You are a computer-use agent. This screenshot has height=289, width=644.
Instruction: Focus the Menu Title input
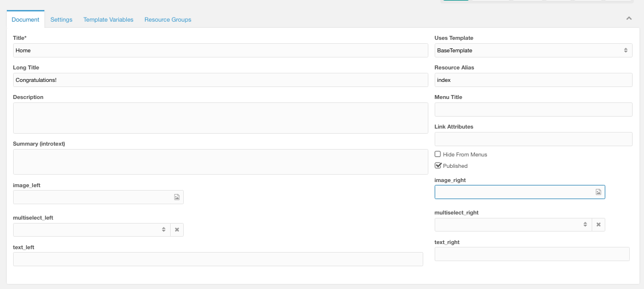(534, 110)
